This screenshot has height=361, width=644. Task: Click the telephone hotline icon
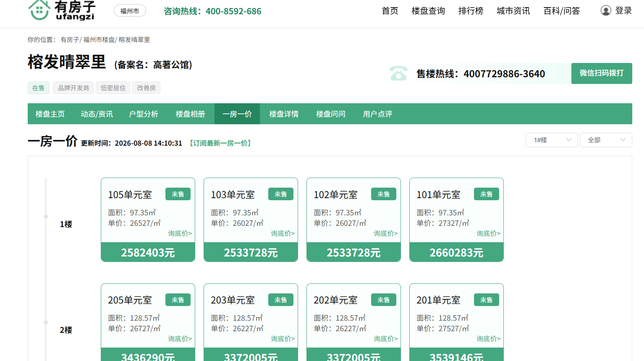(x=398, y=73)
